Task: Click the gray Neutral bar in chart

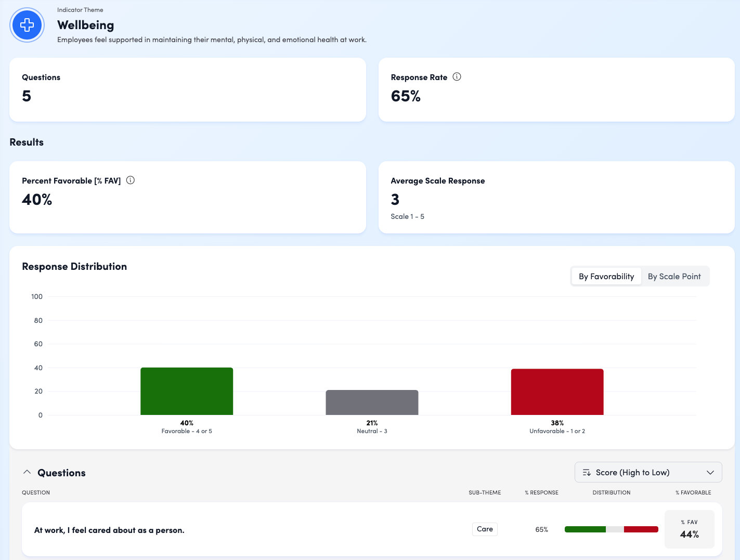Action: (x=372, y=402)
